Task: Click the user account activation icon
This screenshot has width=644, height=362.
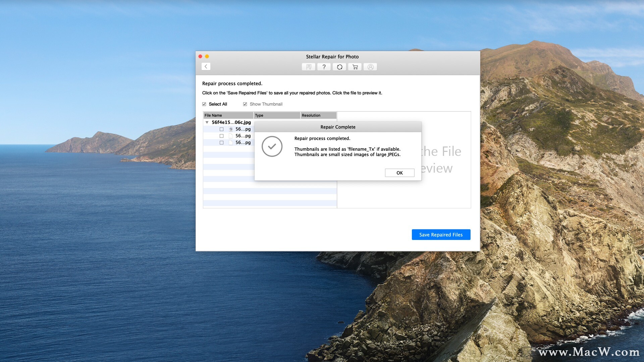Action: [x=370, y=67]
